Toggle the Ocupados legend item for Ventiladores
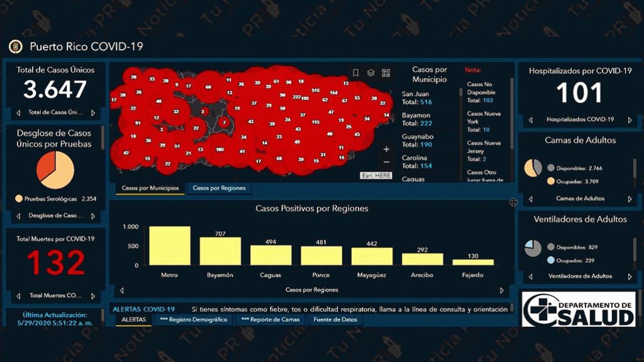 click(551, 260)
